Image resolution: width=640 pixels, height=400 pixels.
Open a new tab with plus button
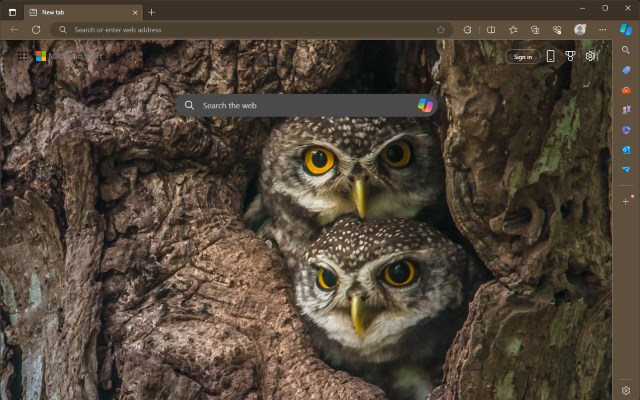[x=151, y=12]
